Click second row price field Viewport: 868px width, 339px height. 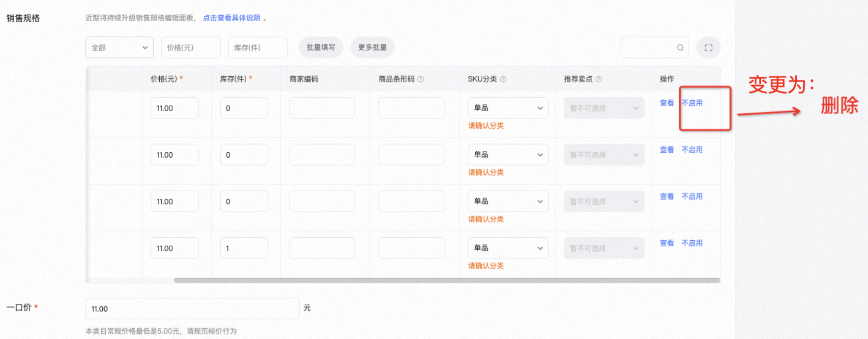tap(174, 154)
